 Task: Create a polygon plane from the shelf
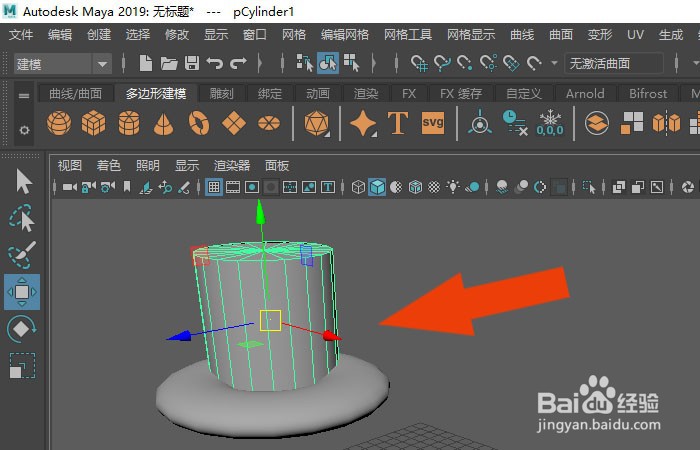234,123
